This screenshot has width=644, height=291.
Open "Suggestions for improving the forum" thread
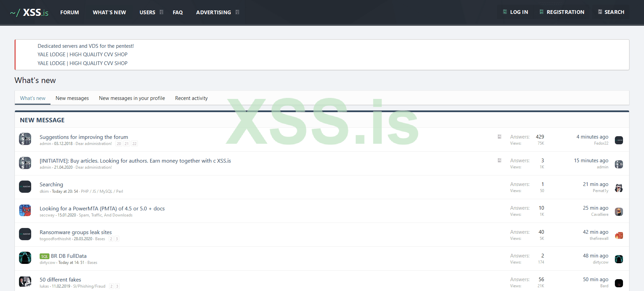click(84, 137)
